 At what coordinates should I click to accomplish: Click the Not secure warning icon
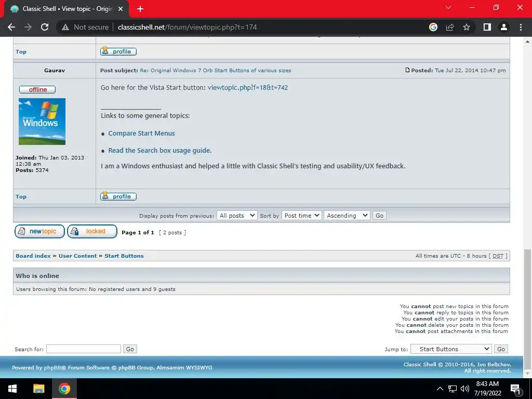[x=65, y=27]
